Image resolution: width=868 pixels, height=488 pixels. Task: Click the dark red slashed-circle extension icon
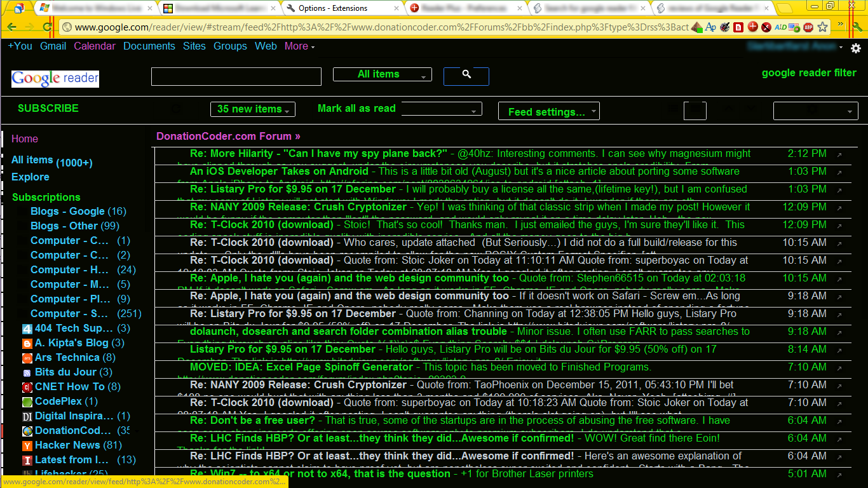[766, 27]
